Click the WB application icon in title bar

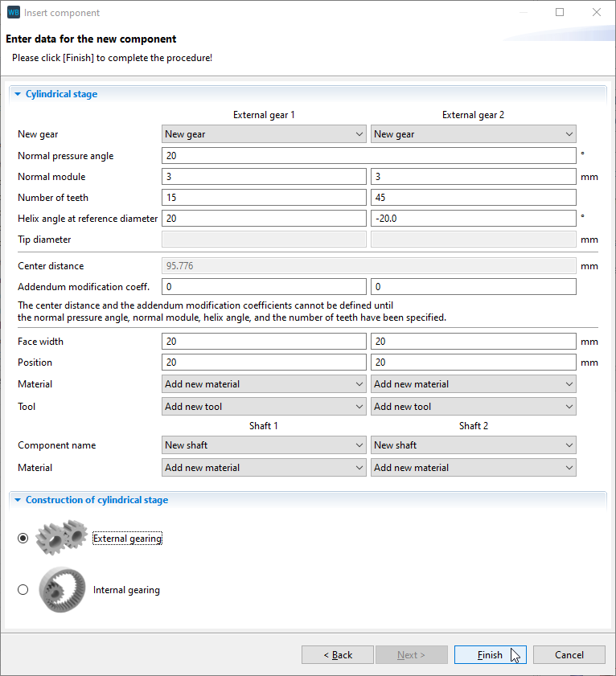[13, 13]
